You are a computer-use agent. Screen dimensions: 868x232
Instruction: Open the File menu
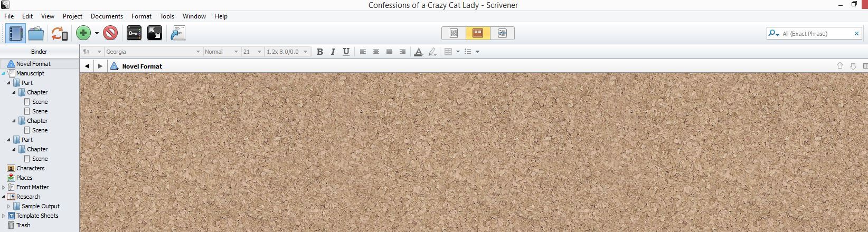coord(9,16)
